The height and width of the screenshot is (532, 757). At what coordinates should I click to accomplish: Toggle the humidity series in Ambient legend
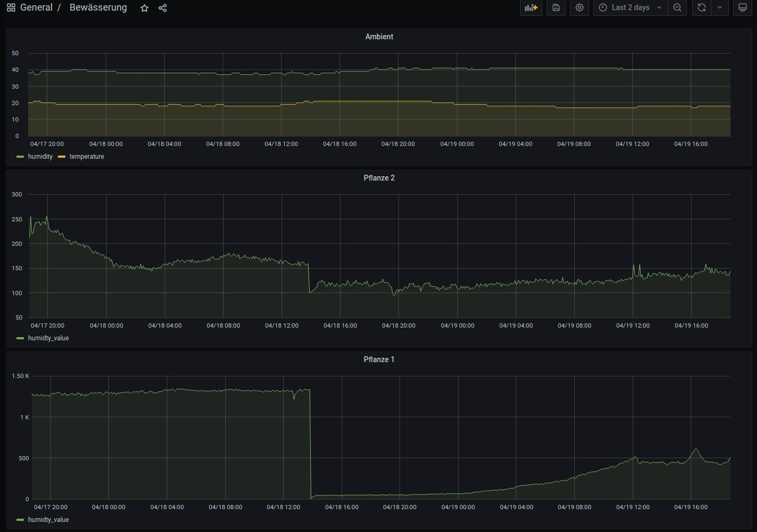pos(40,157)
